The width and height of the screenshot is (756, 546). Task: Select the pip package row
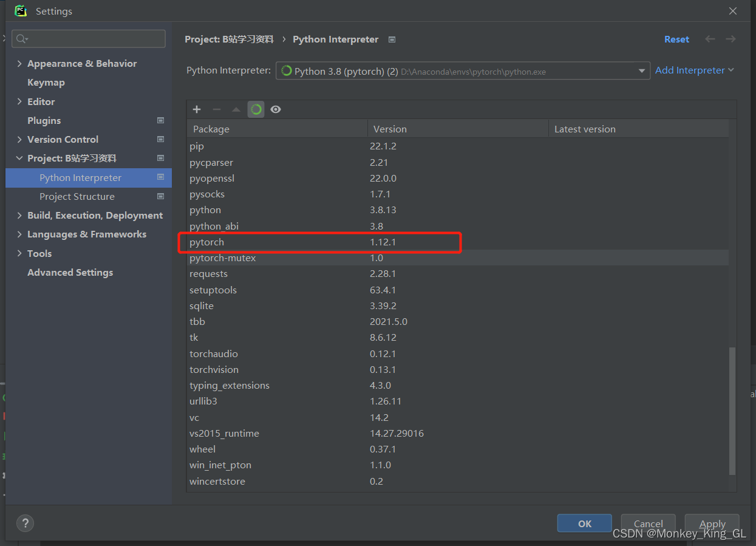(x=458, y=146)
